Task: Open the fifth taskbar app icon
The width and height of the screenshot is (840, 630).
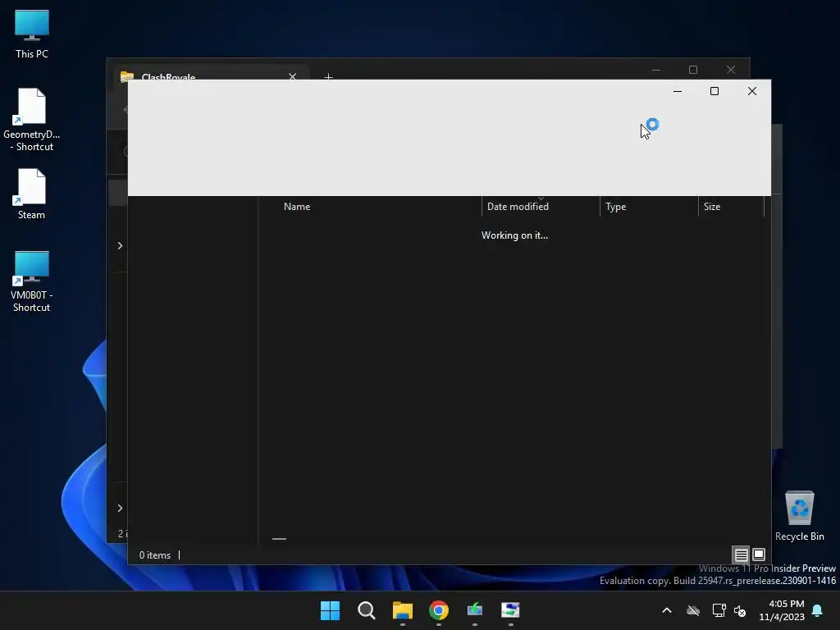Action: (475, 610)
